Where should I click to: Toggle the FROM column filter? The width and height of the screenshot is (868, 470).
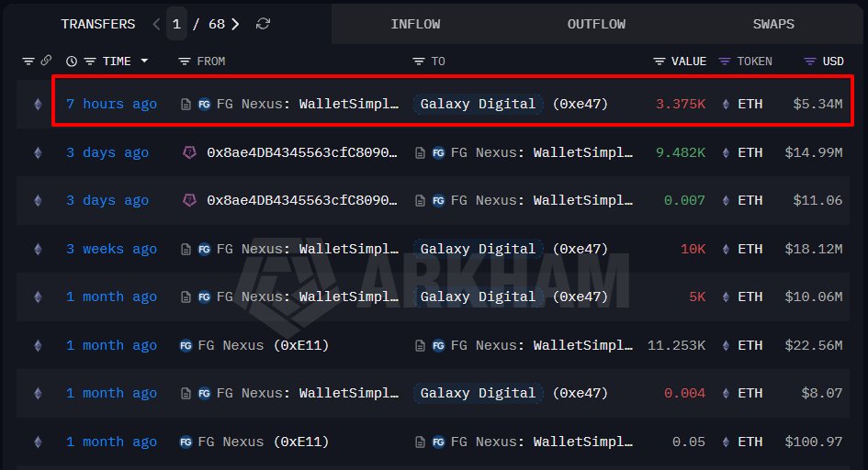click(x=185, y=62)
